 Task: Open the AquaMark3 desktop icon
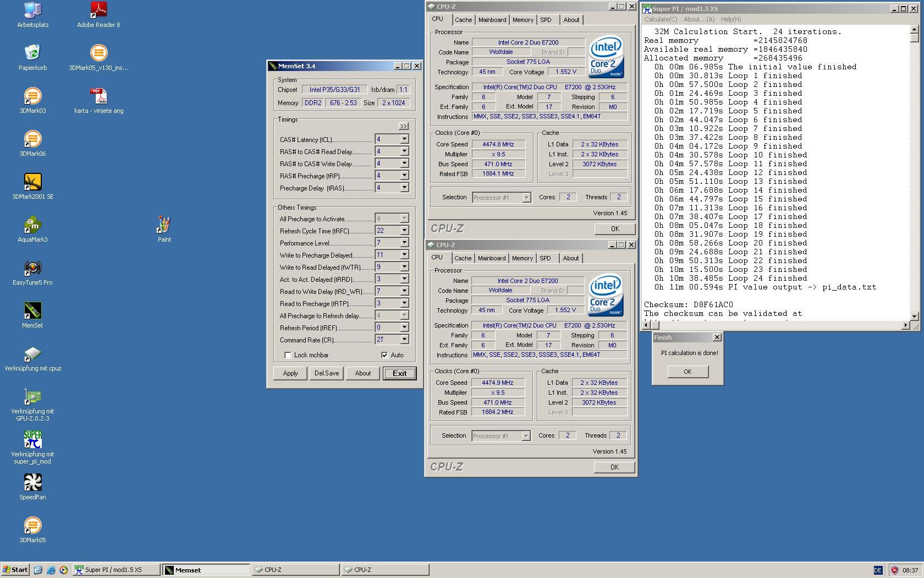pos(32,225)
